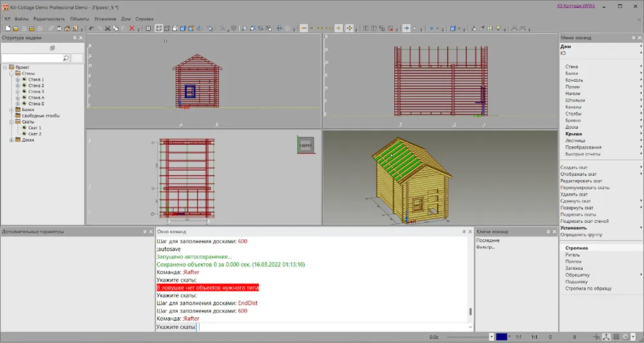Toggle the first snap mode toolbar button

click(x=303, y=28)
